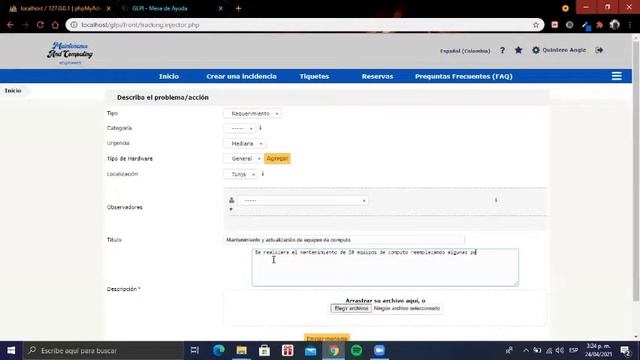Open Spotify from taskbar
The width and height of the screenshot is (640, 360).
click(356, 351)
